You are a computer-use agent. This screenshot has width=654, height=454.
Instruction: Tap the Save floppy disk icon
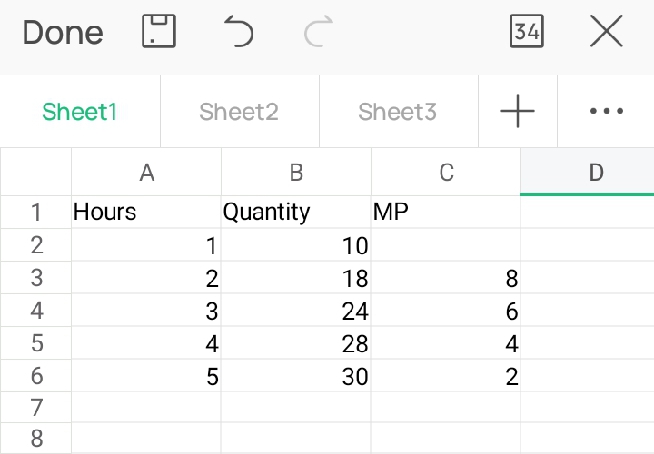[x=159, y=32]
